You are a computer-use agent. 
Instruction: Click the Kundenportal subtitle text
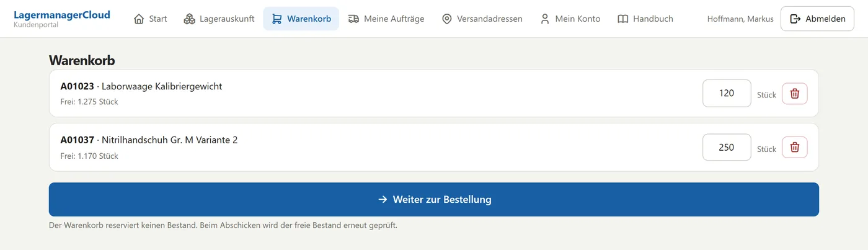(x=35, y=25)
